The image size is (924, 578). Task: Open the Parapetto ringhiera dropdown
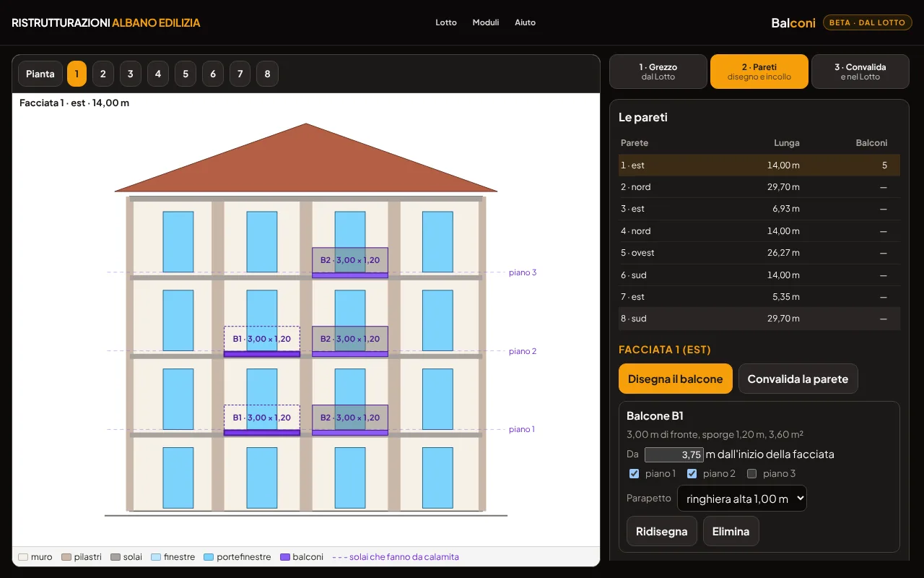[741, 499]
